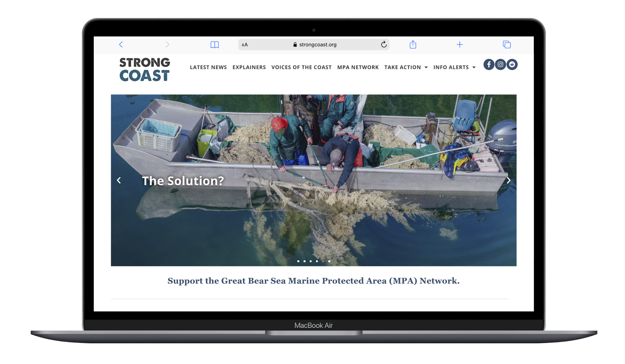The image size is (625, 364).
Task: Select the third carousel dot
Action: (310, 261)
